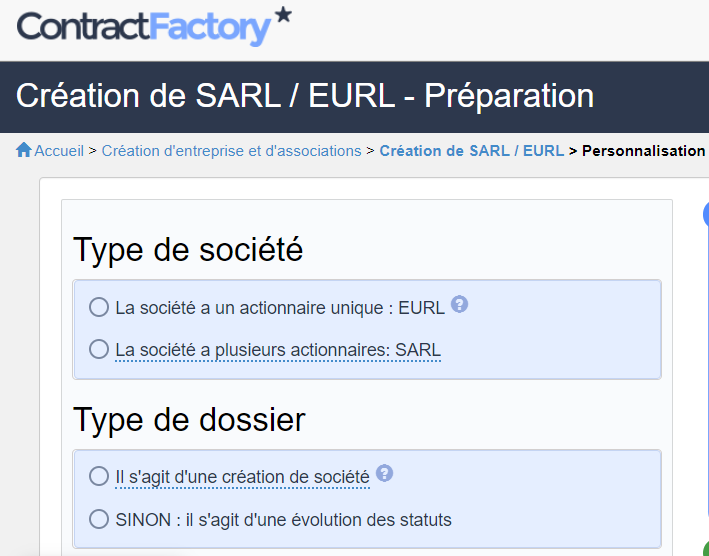Screen dimensions: 709x556
Task: Click label text Il s'agit d'une création
Action: coord(243,477)
